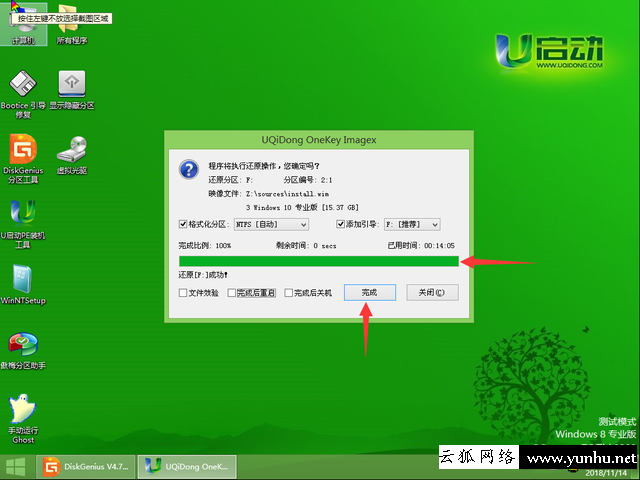
Task: Click the 剩余时间 0 secs text
Action: click(x=306, y=245)
